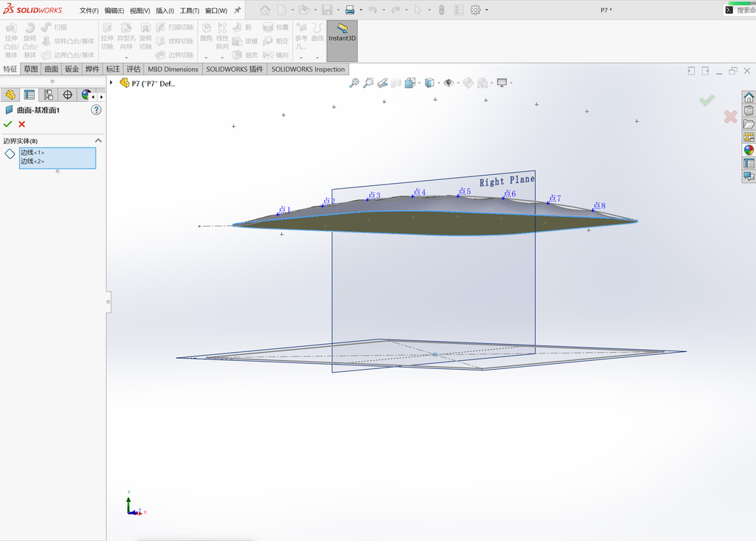Select the Boundary Cut (边界切除) tool

175,55
